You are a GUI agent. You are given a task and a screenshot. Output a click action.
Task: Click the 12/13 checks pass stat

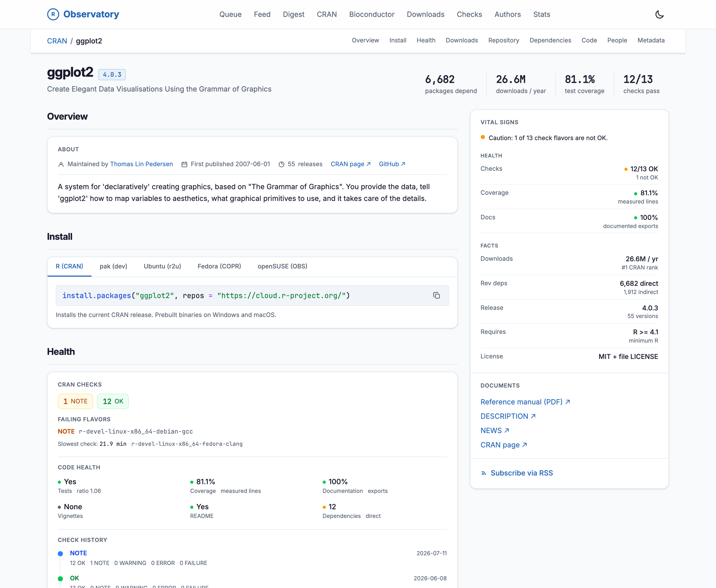[641, 84]
